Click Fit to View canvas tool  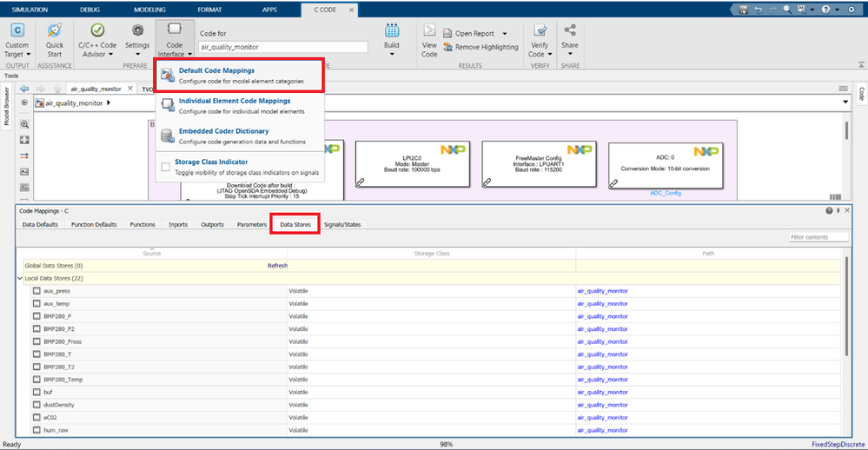[24, 140]
